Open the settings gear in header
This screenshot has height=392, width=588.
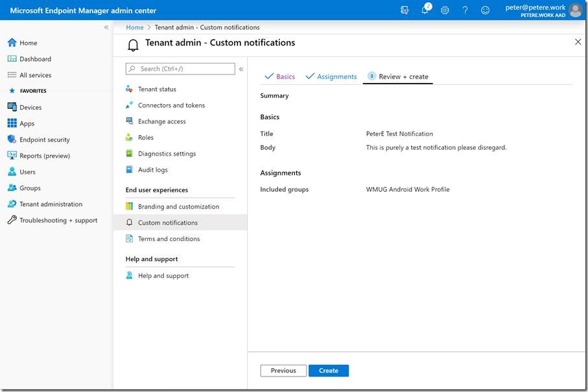[445, 10]
